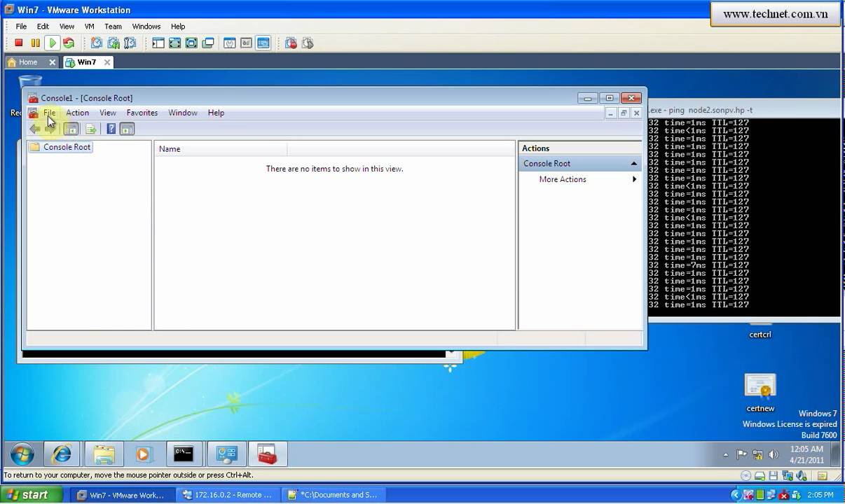Open the MMC Action menu

point(77,113)
